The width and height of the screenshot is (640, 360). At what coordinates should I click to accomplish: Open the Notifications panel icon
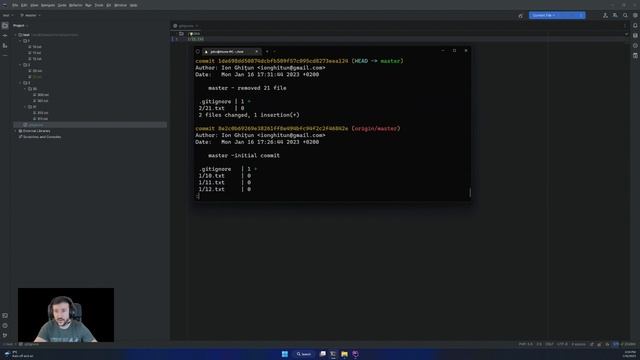click(x=635, y=26)
